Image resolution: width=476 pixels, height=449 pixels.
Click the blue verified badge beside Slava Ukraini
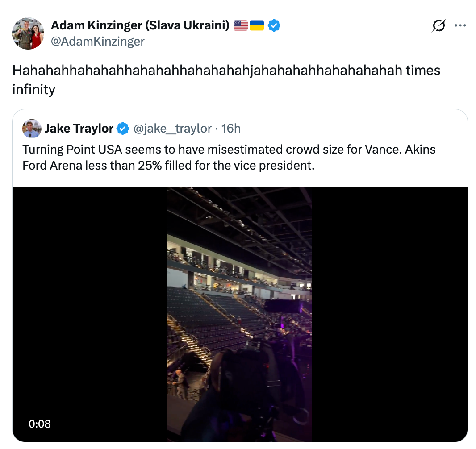click(x=274, y=26)
